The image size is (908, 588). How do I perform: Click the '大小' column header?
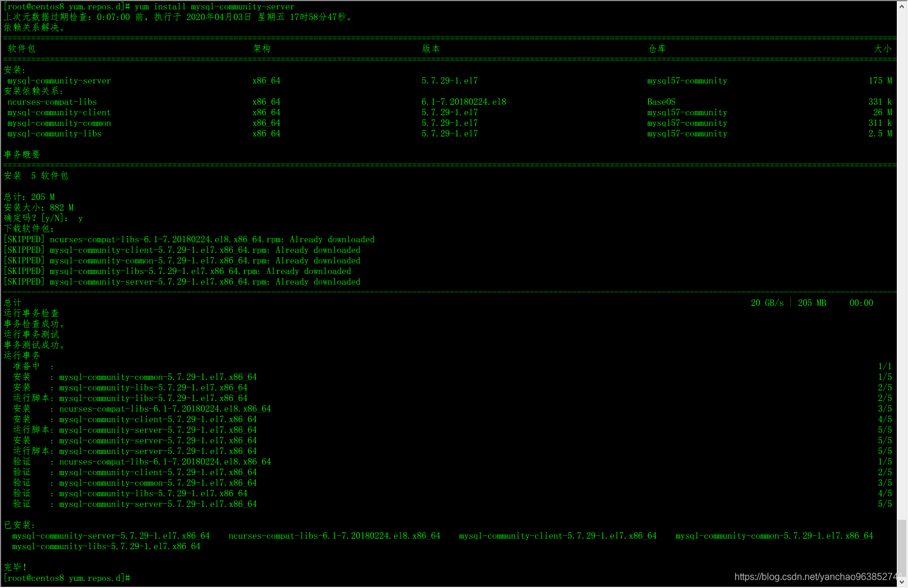[x=883, y=49]
